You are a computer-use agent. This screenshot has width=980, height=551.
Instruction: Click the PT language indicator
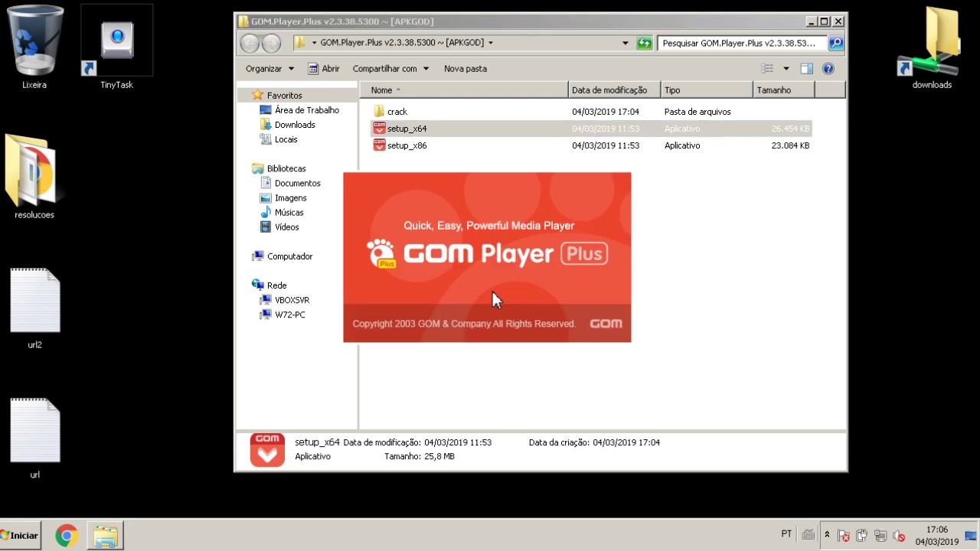tap(786, 534)
